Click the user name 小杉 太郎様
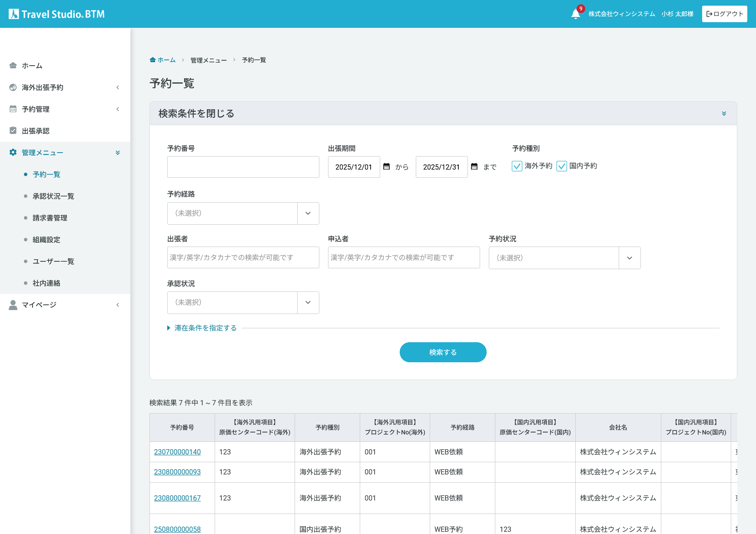756x534 pixels. (677, 14)
